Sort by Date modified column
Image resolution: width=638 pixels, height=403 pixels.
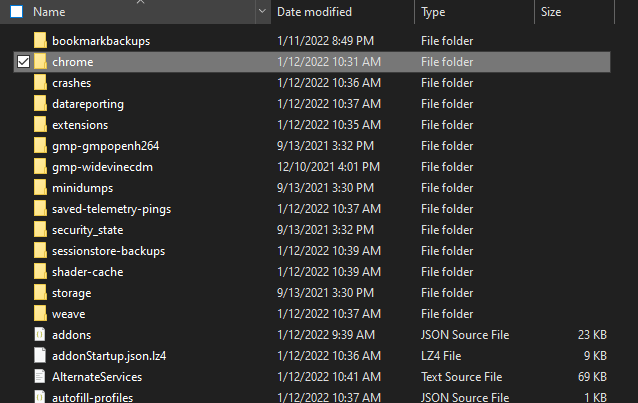pyautogui.click(x=314, y=12)
